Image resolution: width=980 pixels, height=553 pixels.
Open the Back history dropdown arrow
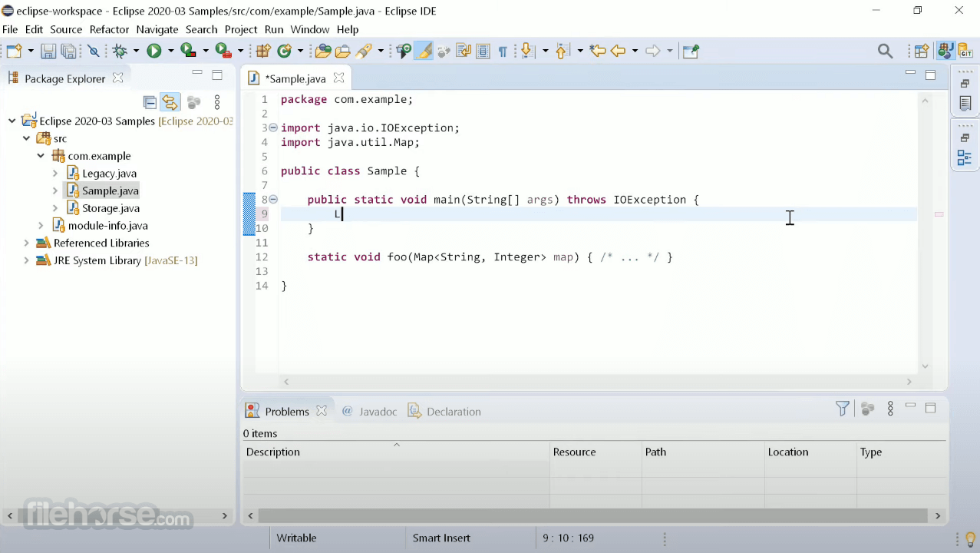pos(635,51)
